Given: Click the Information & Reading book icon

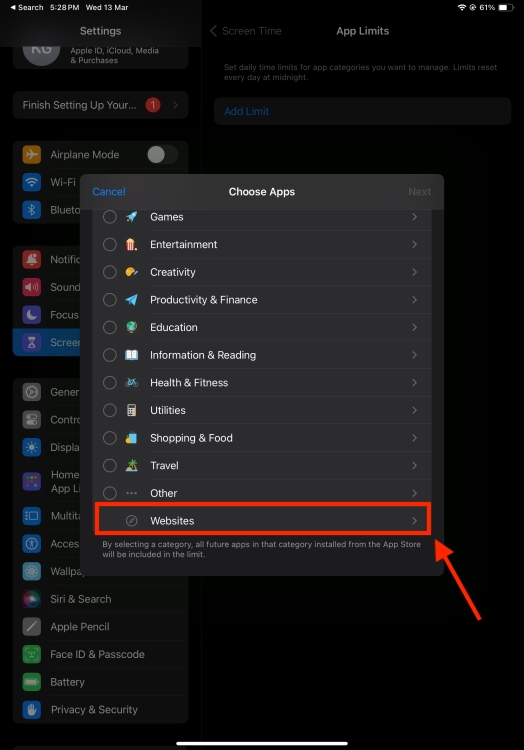Looking at the screenshot, I should tap(131, 355).
